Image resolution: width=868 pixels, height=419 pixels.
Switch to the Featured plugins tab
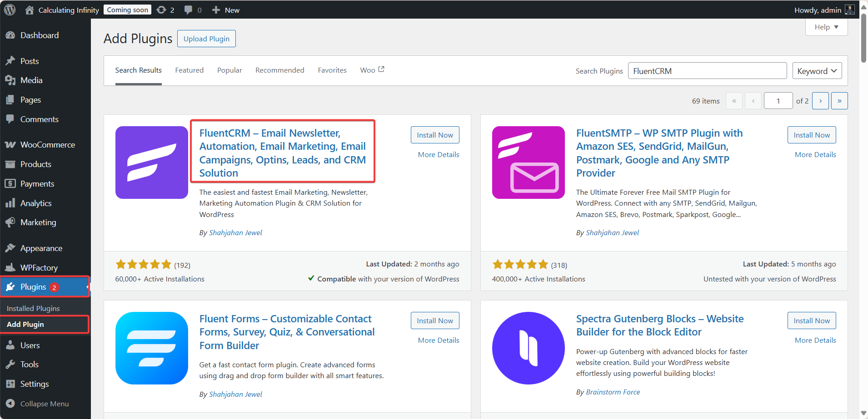pos(189,70)
